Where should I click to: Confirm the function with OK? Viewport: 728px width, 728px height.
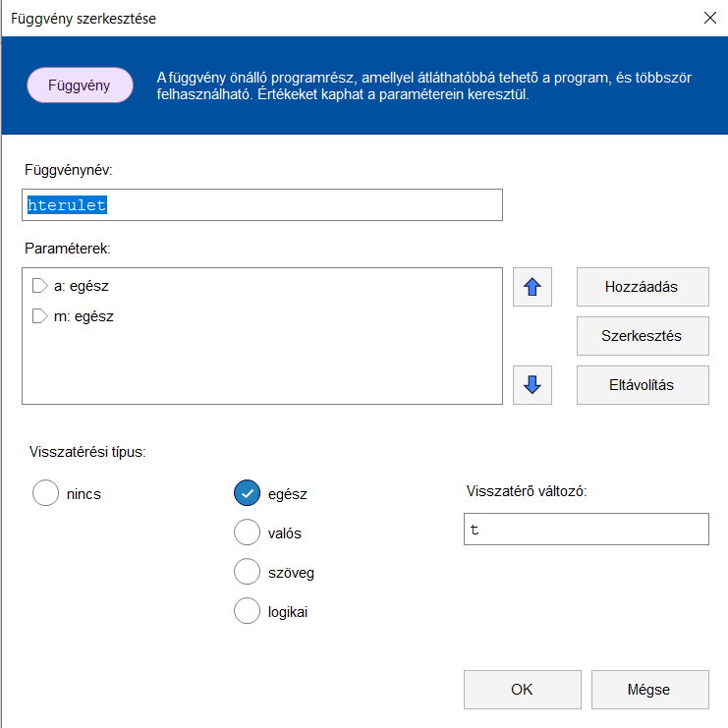coord(522,690)
